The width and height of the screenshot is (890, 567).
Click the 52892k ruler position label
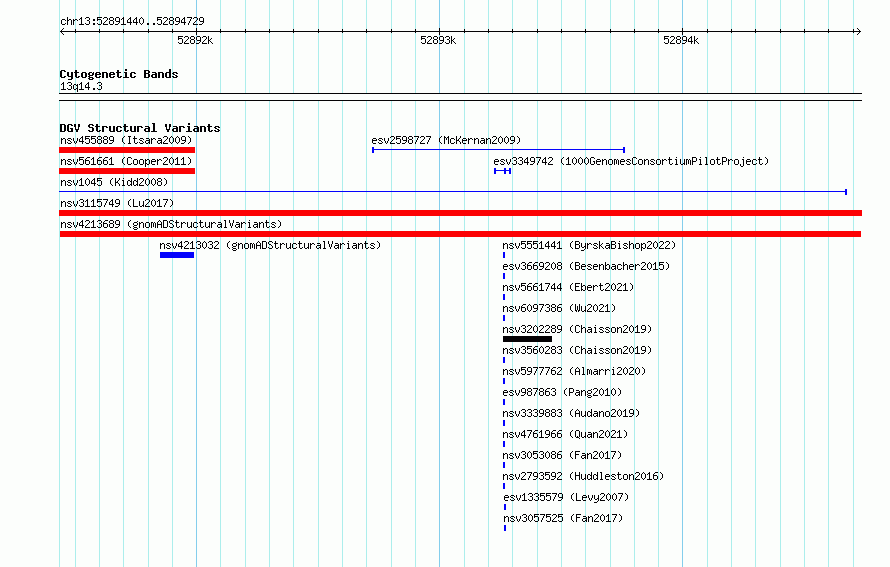tap(195, 40)
